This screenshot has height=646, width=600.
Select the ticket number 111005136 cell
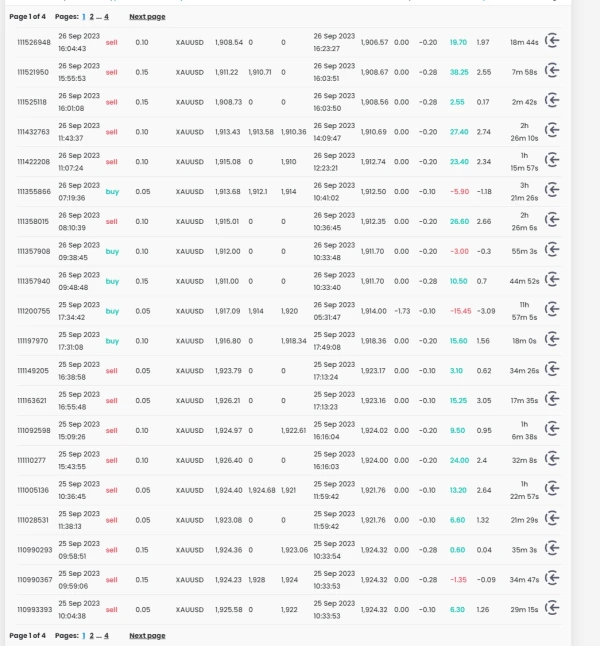tap(34, 490)
